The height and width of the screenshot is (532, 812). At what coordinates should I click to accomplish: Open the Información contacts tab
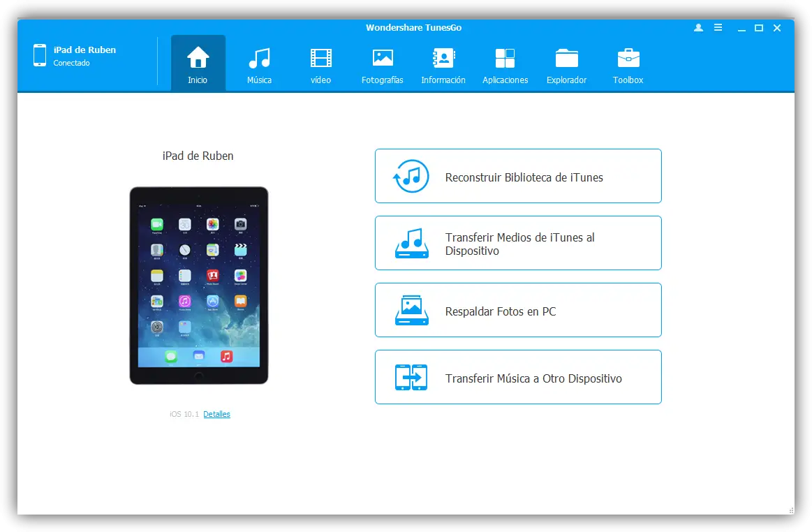point(443,65)
